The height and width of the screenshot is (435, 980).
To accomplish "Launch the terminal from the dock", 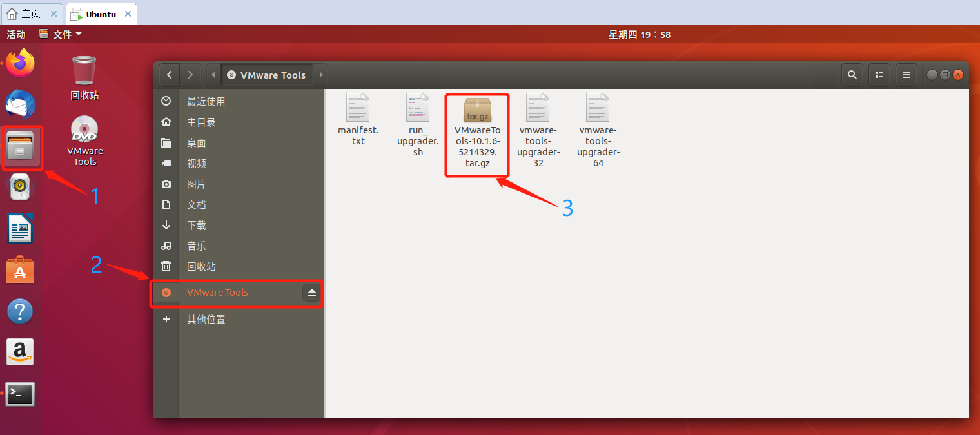I will pyautogui.click(x=20, y=394).
